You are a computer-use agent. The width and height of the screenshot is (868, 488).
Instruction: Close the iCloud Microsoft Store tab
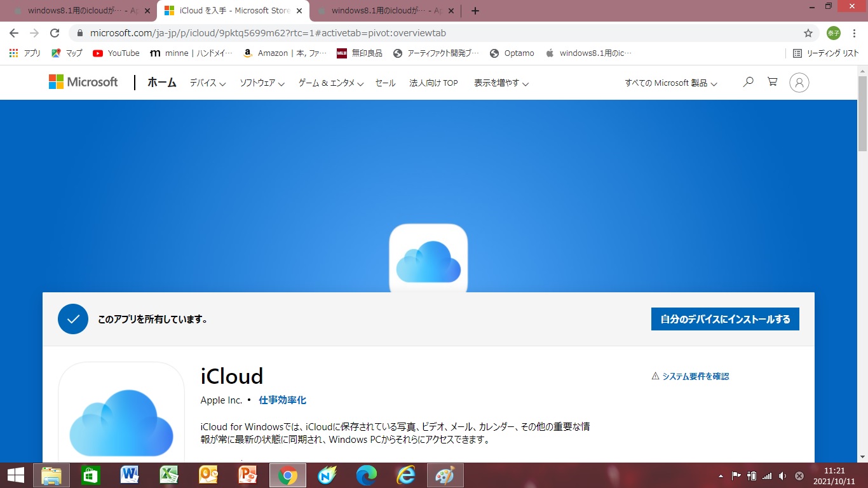[299, 11]
